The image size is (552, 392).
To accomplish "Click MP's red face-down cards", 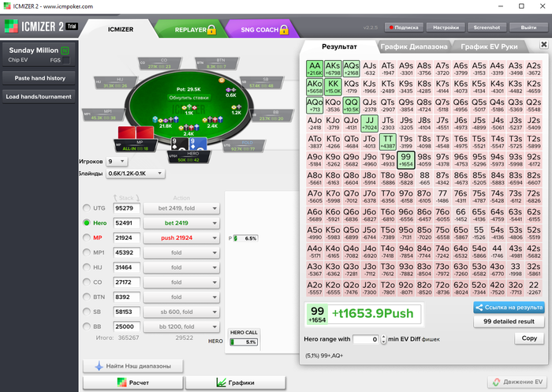I will 136,133.
